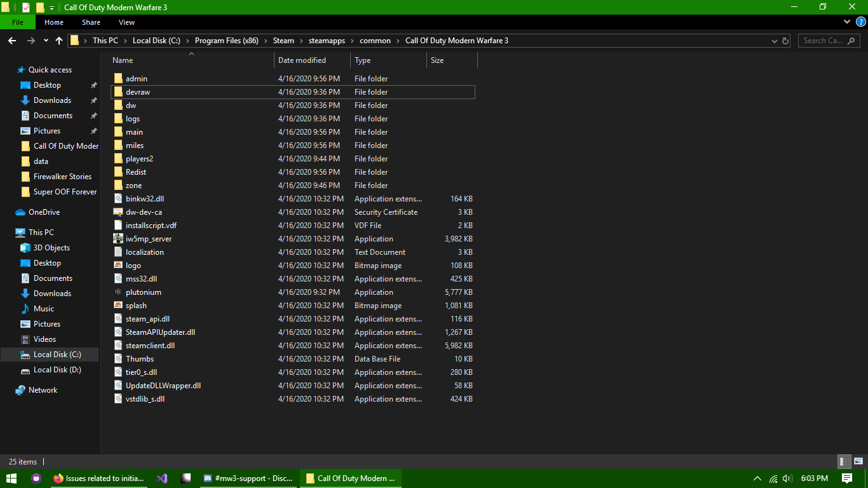Open Share ribbon tab
Viewport: 868px width, 488px height.
[x=91, y=22]
